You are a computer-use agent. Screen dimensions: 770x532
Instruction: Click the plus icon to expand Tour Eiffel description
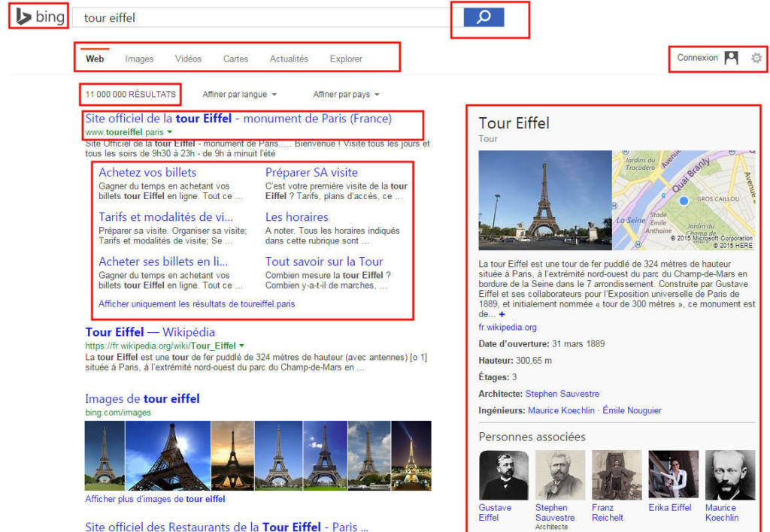(502, 314)
